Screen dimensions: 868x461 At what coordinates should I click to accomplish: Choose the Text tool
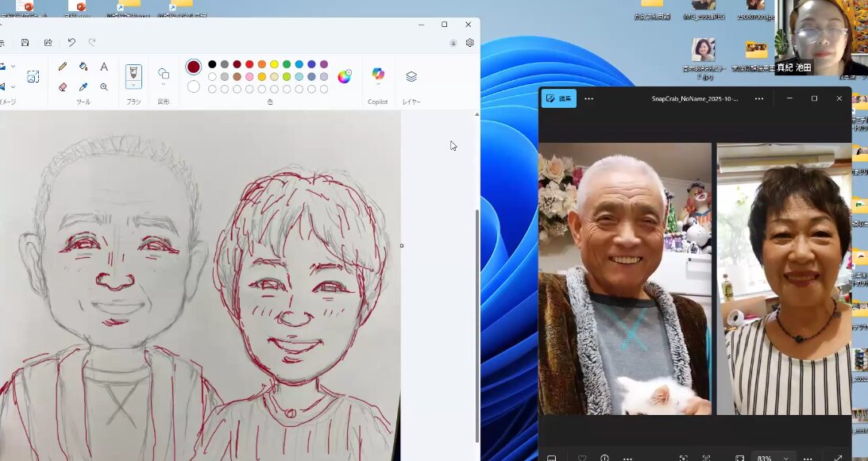(104, 67)
